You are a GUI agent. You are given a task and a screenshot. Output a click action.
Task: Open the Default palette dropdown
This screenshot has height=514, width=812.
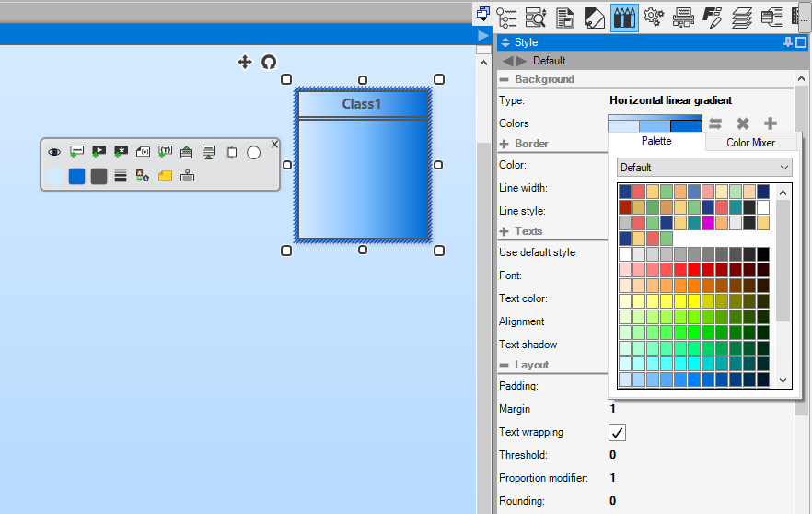click(704, 168)
